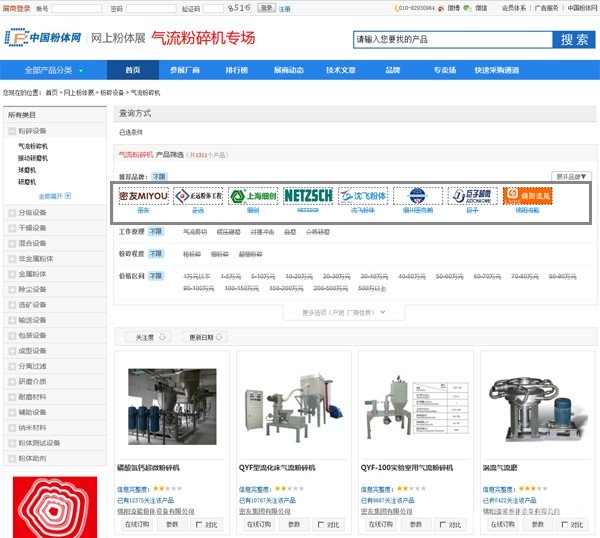Open the 全部产品分类 dropdown
Image resolution: width=600 pixels, height=538 pixels.
tap(54, 71)
